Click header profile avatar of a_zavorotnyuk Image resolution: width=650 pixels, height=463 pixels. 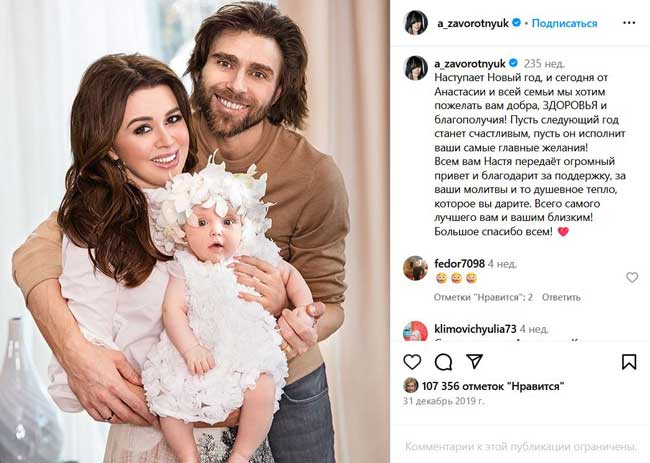(x=416, y=22)
